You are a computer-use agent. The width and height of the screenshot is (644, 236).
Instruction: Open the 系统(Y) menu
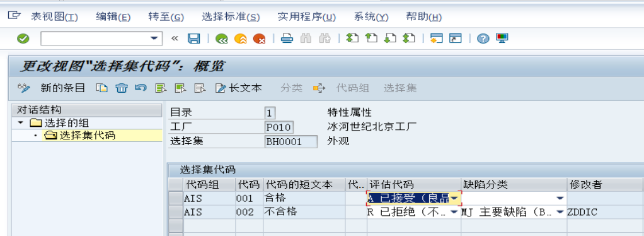[x=371, y=17]
